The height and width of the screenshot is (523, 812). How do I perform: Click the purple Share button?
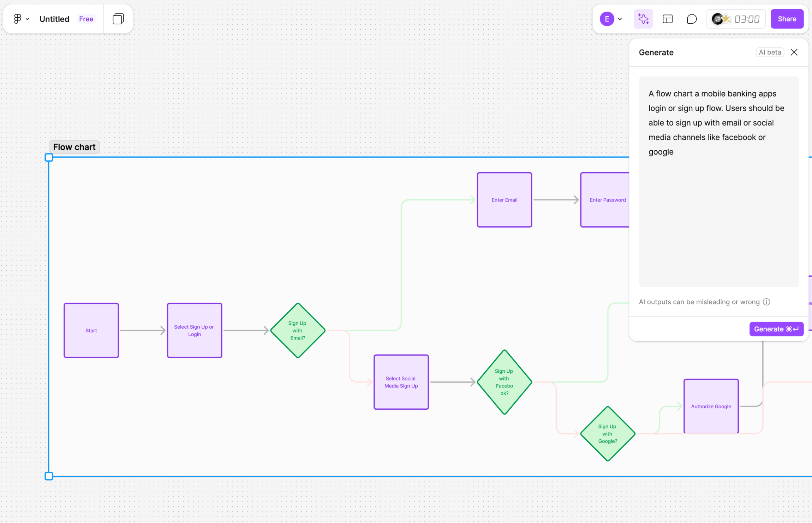coord(787,19)
